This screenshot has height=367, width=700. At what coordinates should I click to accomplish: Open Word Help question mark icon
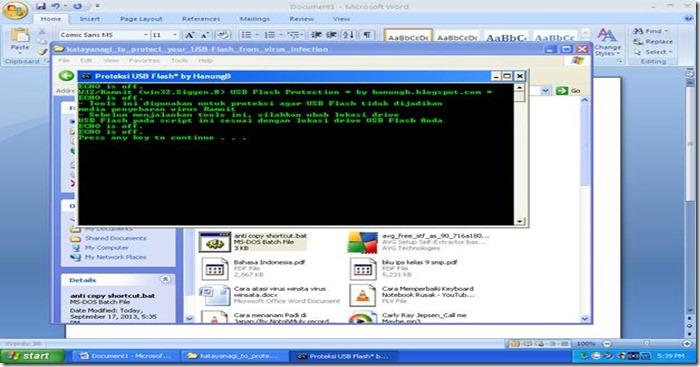[x=688, y=19]
